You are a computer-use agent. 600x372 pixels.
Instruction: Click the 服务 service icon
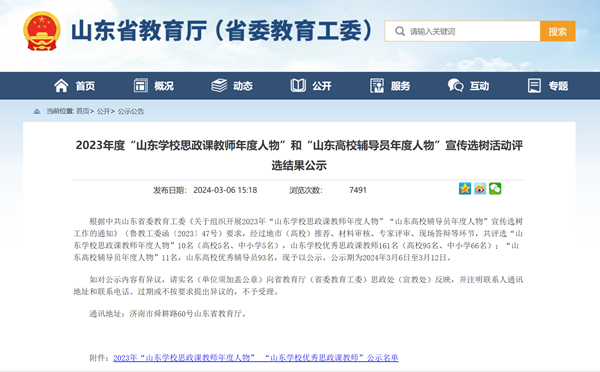[x=377, y=85]
